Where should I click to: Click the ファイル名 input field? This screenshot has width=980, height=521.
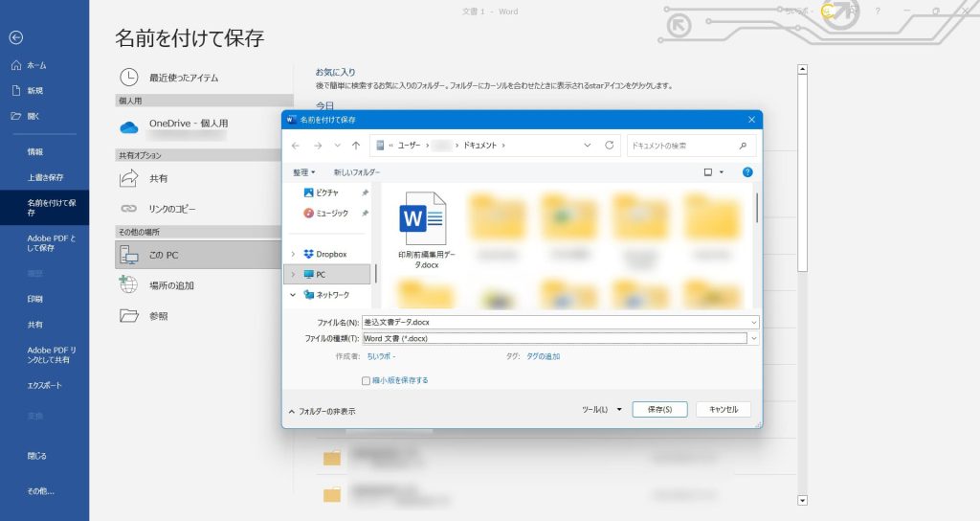556,322
